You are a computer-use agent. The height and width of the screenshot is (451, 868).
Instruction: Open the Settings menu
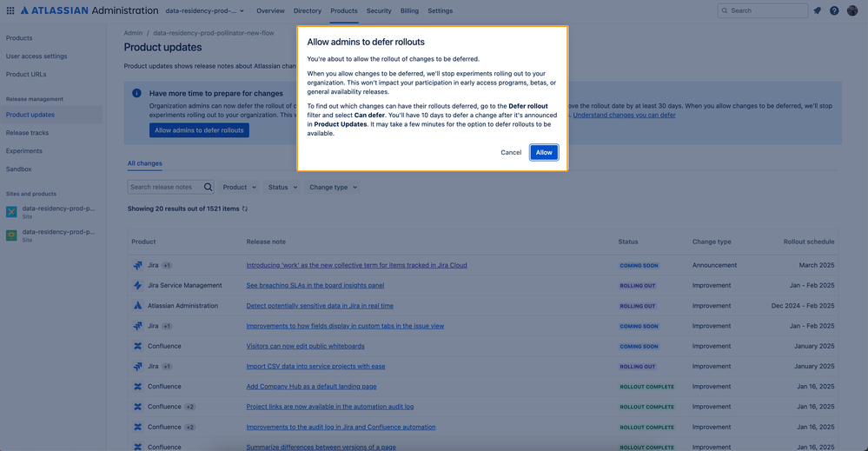tap(441, 10)
